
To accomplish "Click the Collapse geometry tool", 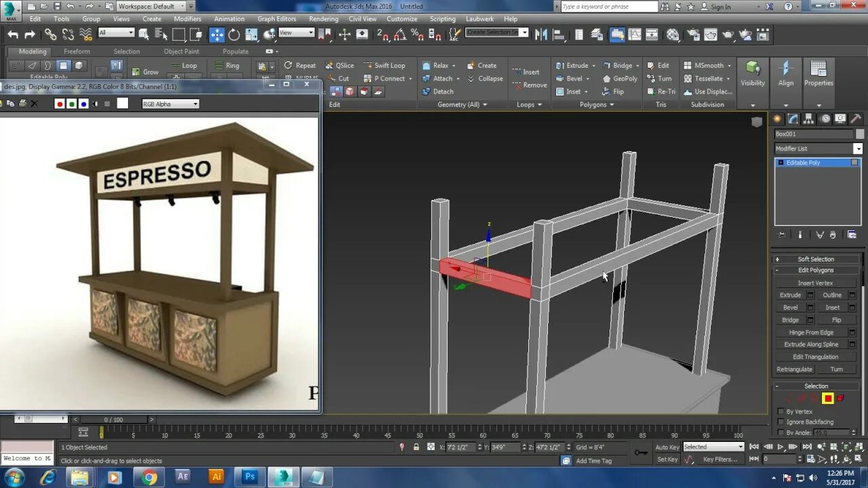I will 485,79.
